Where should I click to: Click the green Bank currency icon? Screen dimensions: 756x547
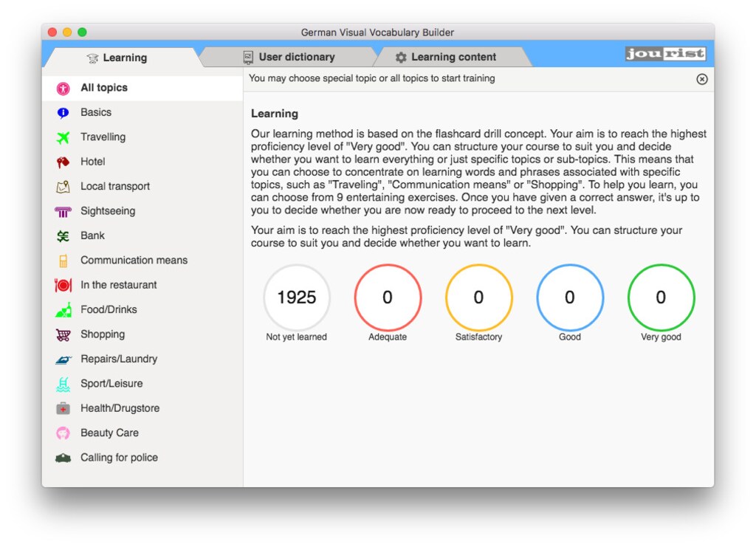coord(63,236)
